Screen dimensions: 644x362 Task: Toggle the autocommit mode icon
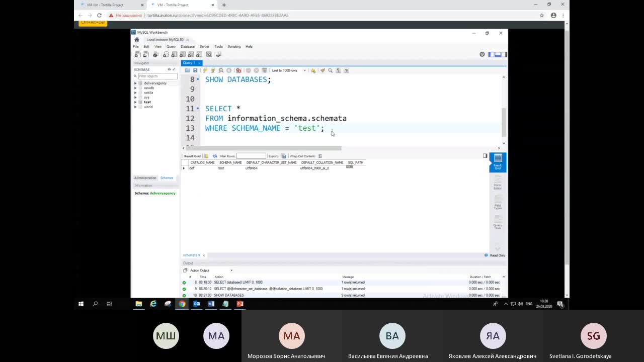[264, 70]
